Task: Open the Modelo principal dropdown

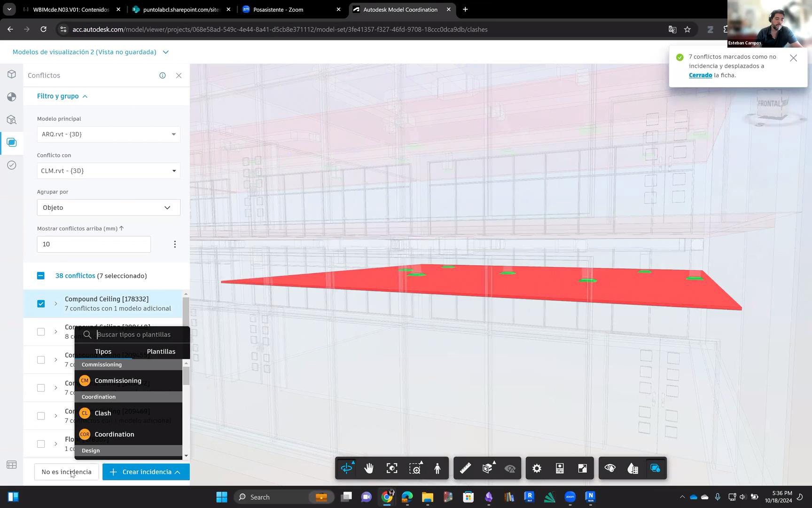Action: coord(109,135)
